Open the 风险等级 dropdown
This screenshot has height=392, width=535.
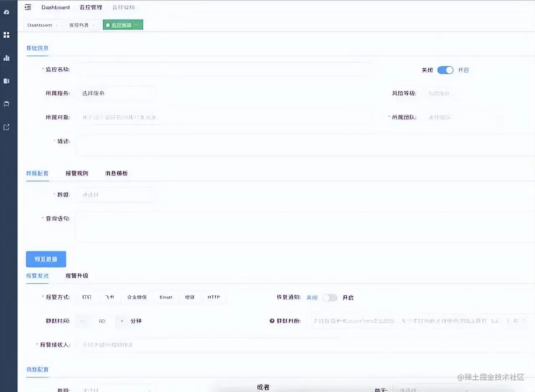441,93
